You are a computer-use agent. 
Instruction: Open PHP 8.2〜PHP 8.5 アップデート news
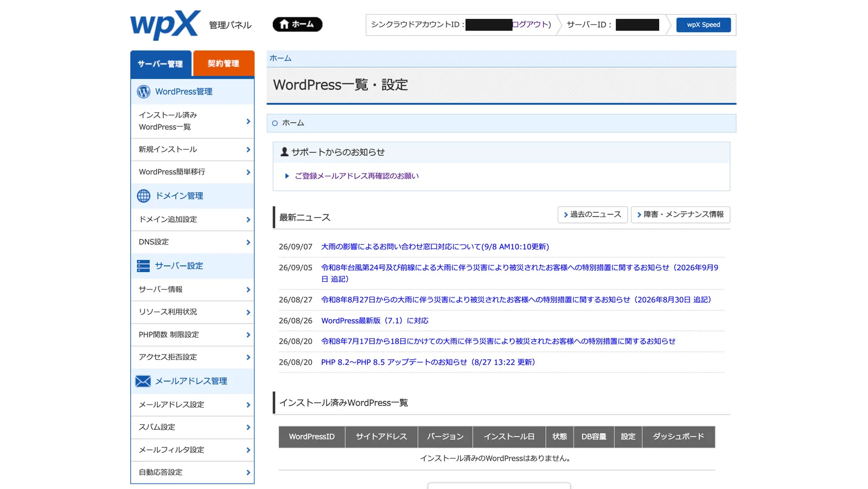428,362
